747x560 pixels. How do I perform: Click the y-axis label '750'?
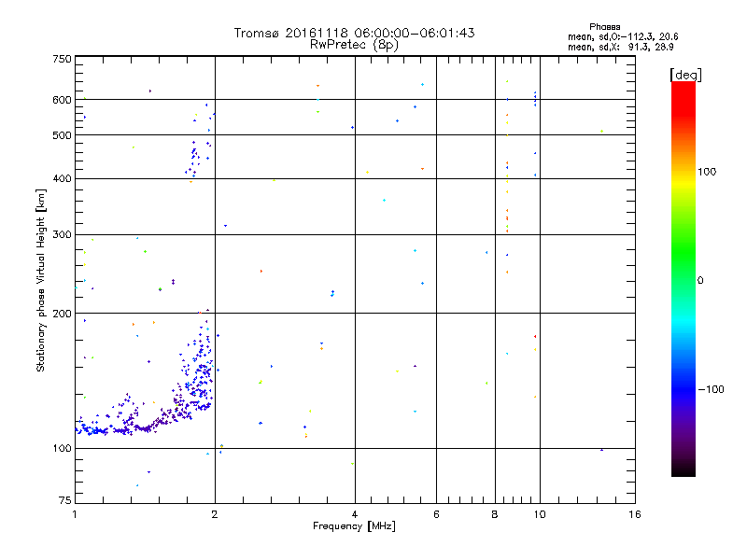pyautogui.click(x=62, y=59)
